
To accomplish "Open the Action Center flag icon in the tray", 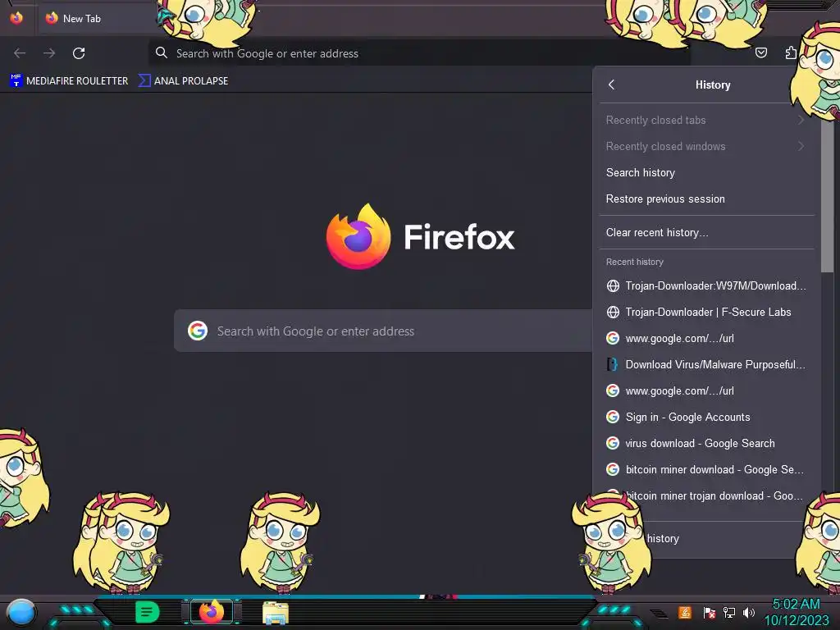I will coord(710,612).
